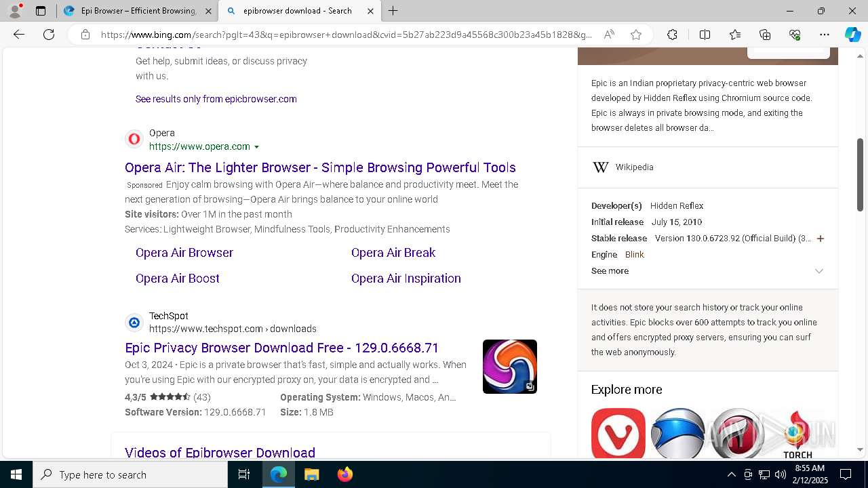Switch to Epi Browser – Efficient Browsing tab
This screenshot has width=868, height=488.
point(137,11)
